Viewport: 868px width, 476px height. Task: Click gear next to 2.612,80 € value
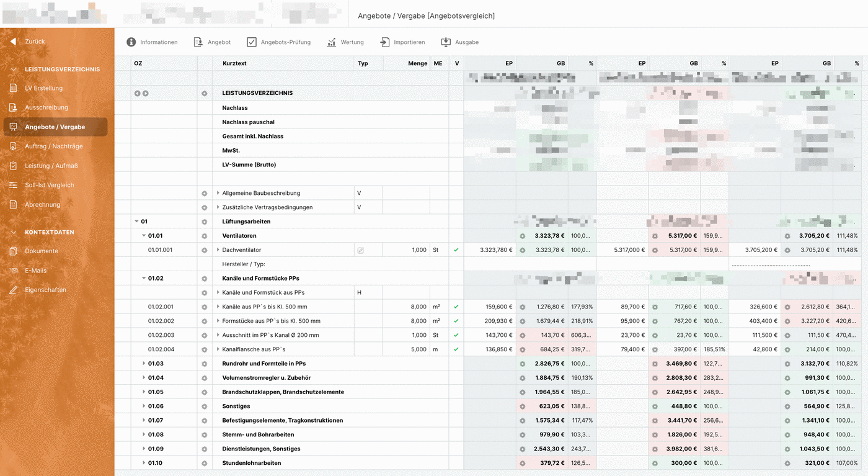(787, 307)
